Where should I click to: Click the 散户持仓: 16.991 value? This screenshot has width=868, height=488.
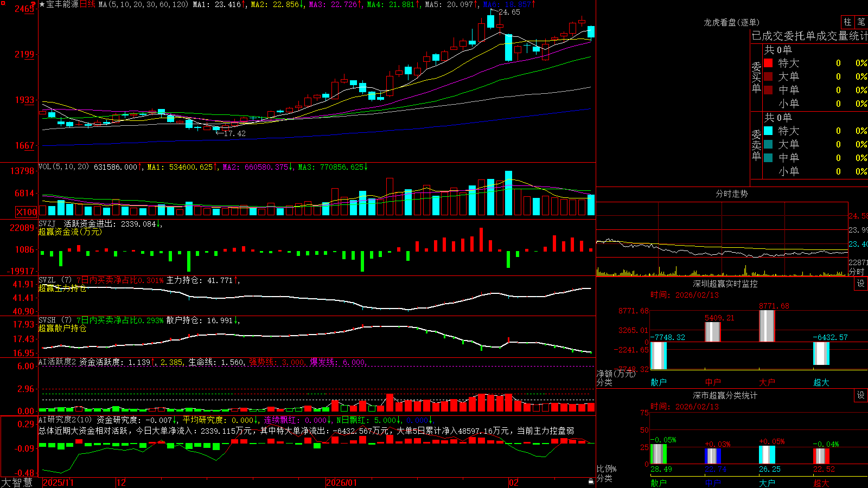coord(203,320)
